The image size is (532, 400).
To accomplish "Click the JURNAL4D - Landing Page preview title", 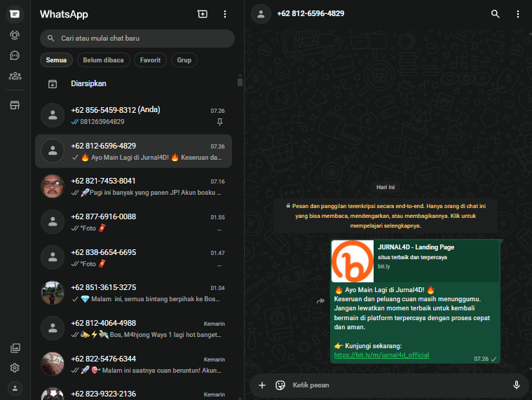I will [x=416, y=247].
